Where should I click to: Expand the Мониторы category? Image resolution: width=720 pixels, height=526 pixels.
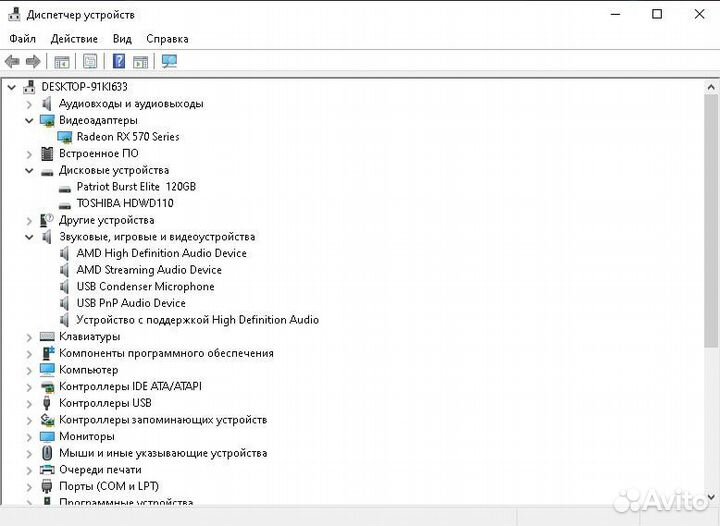(29, 437)
